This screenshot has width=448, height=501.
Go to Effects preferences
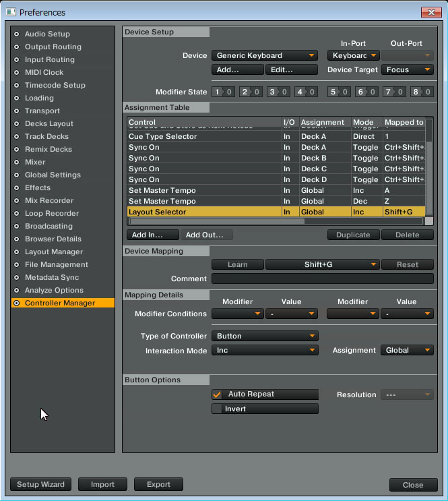tap(38, 187)
